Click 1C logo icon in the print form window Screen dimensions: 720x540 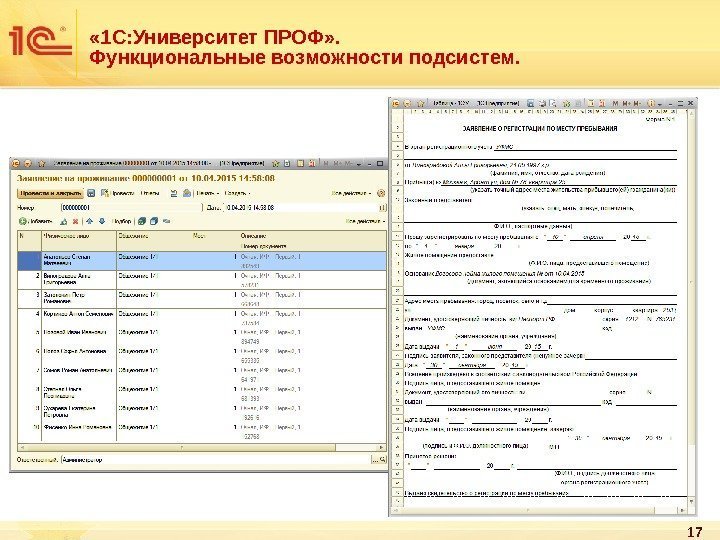[396, 103]
